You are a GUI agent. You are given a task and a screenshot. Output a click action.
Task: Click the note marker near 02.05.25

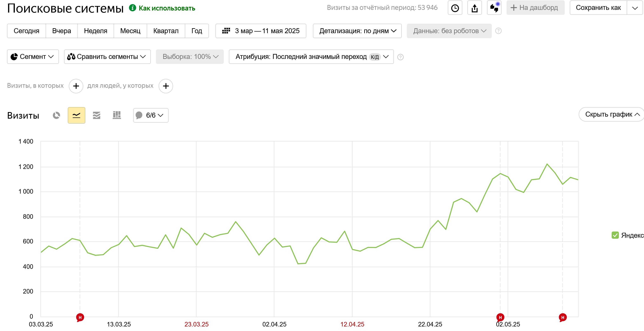(500, 317)
